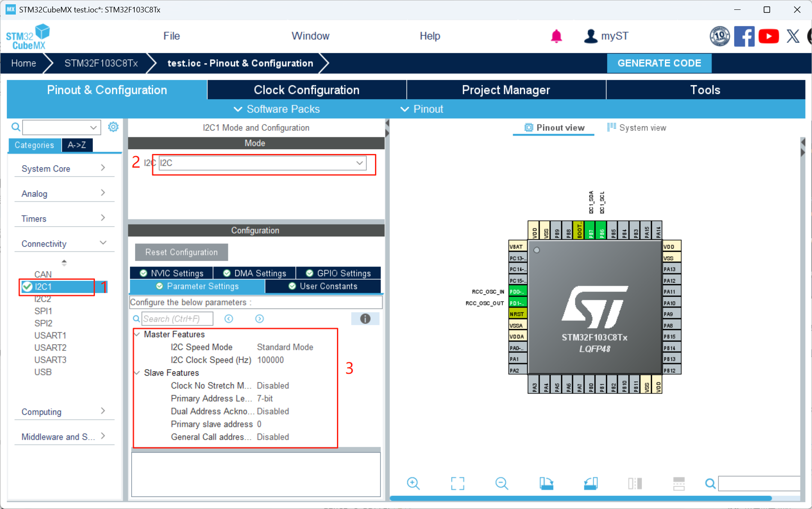Screen dimensions: 812x509
Task: Open the I2C mode dropdown
Action: coord(360,163)
